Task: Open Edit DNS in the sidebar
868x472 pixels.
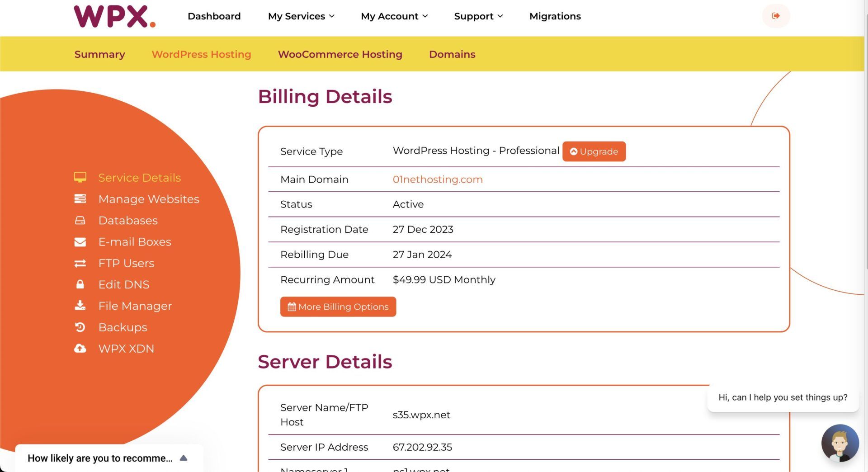Action: pyautogui.click(x=124, y=284)
